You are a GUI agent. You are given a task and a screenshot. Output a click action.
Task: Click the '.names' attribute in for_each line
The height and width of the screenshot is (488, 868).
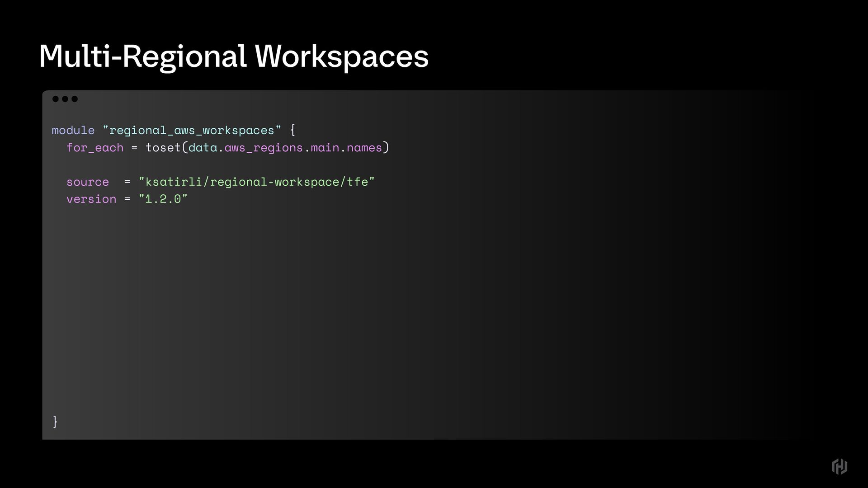(361, 148)
